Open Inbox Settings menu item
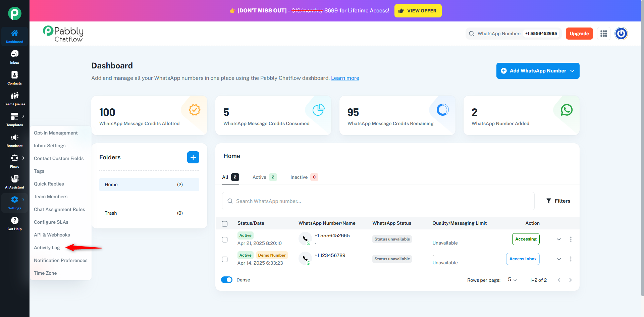This screenshot has height=317, width=644. [50, 146]
